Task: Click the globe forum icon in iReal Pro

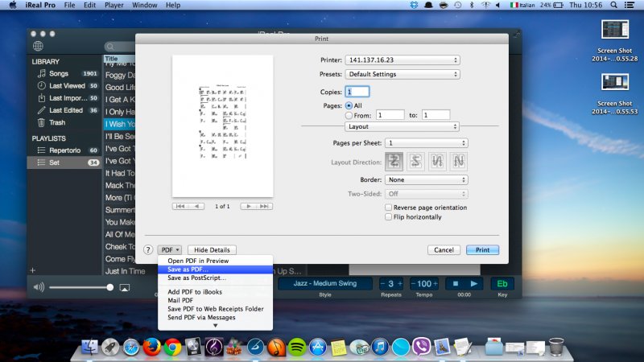Action: 38,46
